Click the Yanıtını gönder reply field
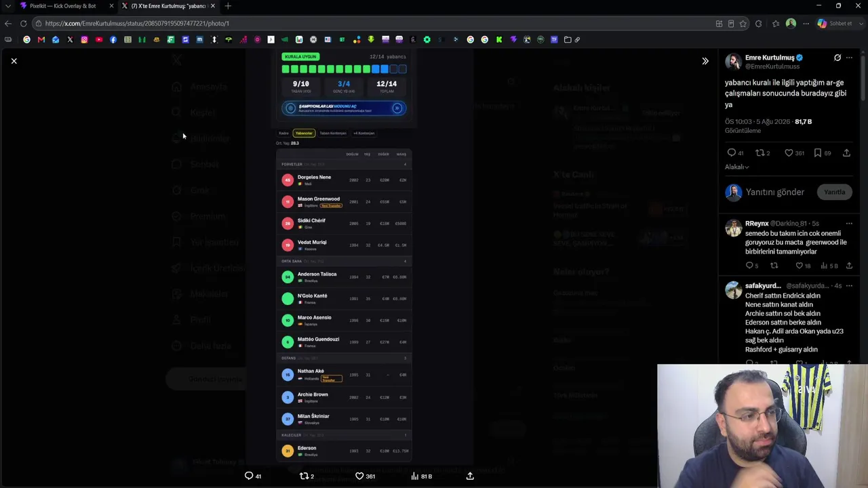The image size is (868, 488). click(775, 192)
